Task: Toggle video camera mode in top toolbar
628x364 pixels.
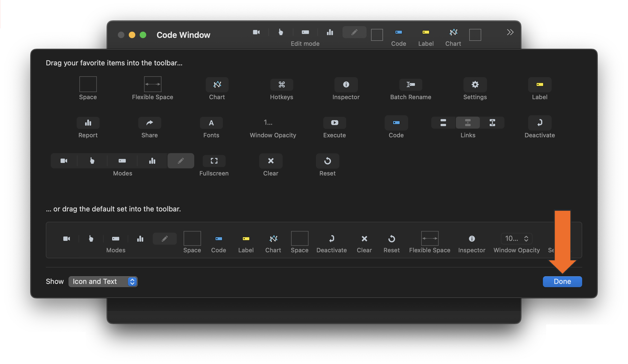Action: pyautogui.click(x=256, y=32)
